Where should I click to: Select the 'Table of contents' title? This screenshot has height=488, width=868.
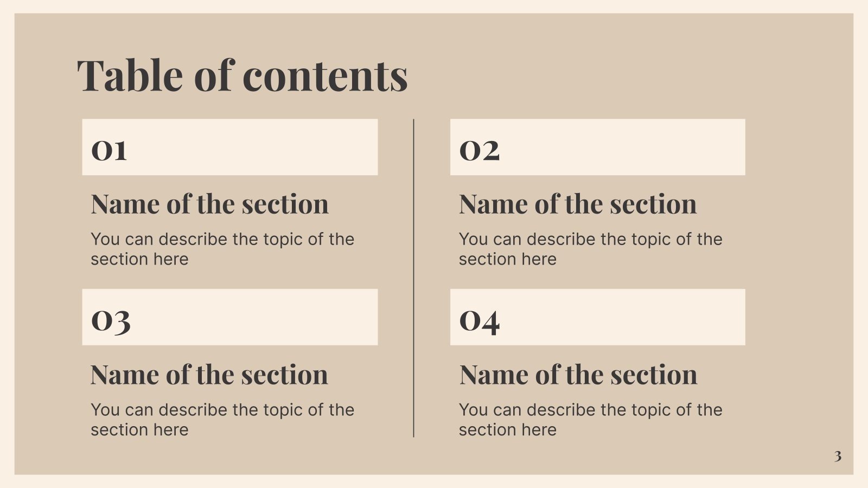[242, 75]
